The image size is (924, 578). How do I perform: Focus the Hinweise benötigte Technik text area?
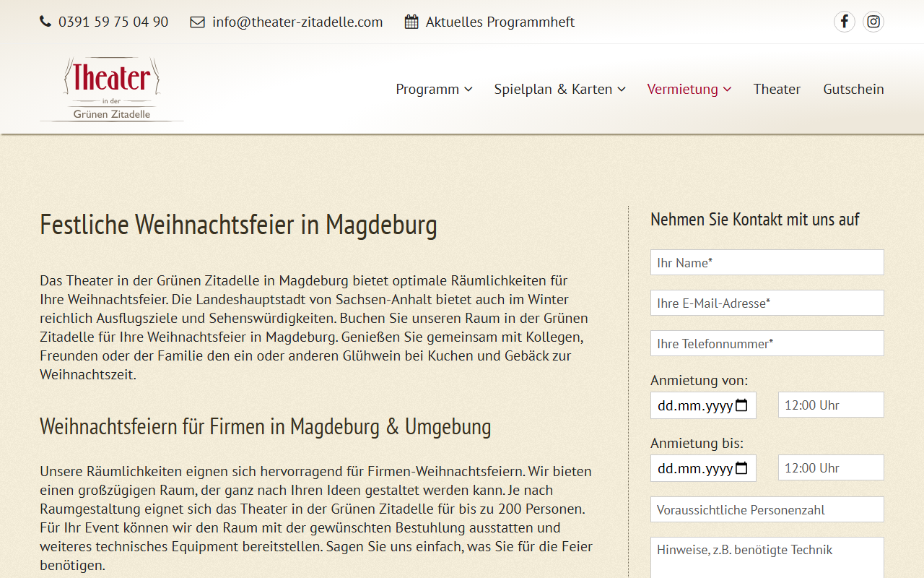tap(767, 558)
